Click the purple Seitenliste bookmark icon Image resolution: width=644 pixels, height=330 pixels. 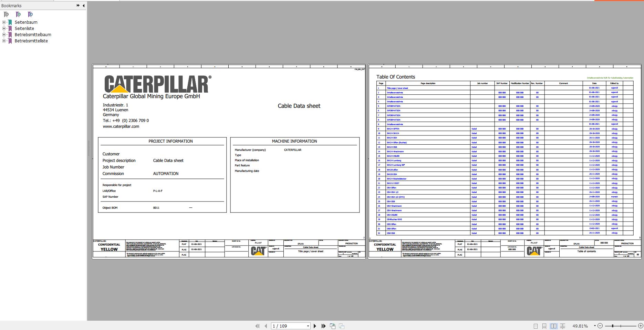point(10,29)
